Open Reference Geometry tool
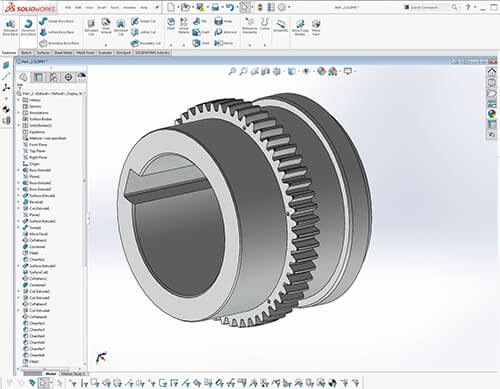The image size is (500, 389). tap(249, 26)
